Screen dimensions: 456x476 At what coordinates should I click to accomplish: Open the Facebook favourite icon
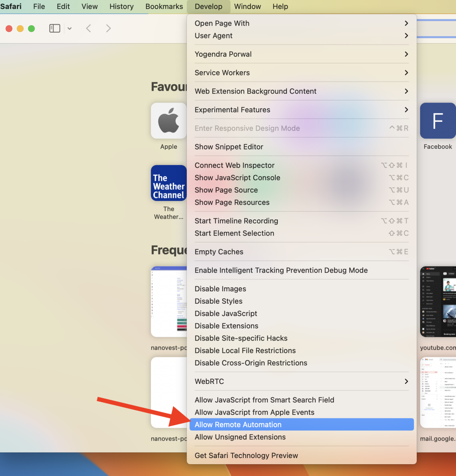click(437, 121)
